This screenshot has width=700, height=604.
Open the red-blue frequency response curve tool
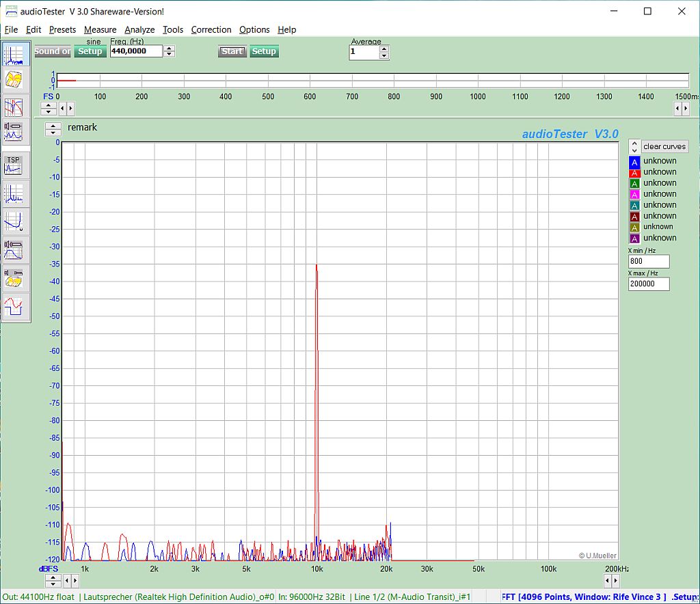pyautogui.click(x=14, y=107)
